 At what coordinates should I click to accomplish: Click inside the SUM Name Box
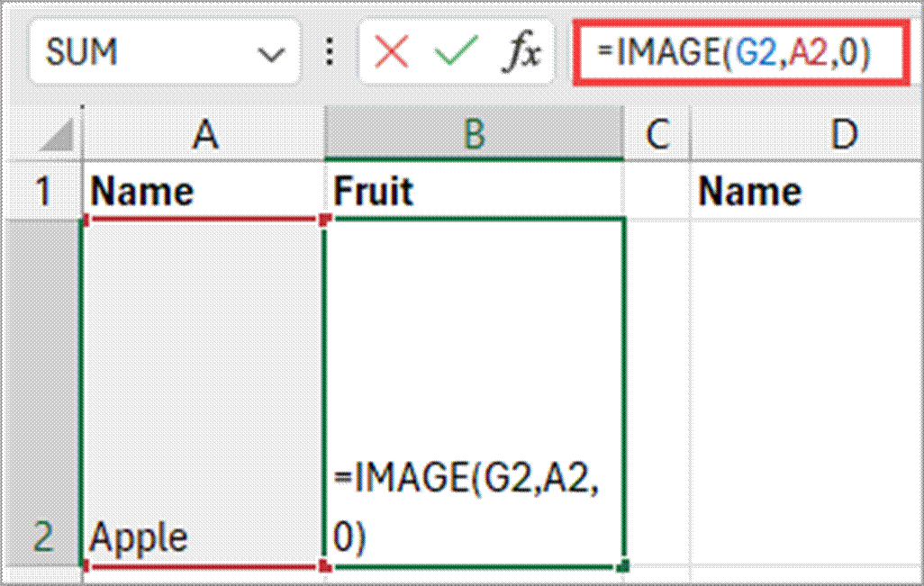click(x=135, y=54)
